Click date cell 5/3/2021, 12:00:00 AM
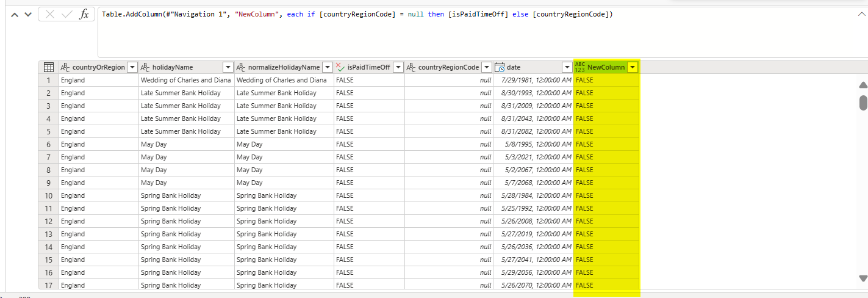The width and height of the screenshot is (868, 298). [x=533, y=157]
